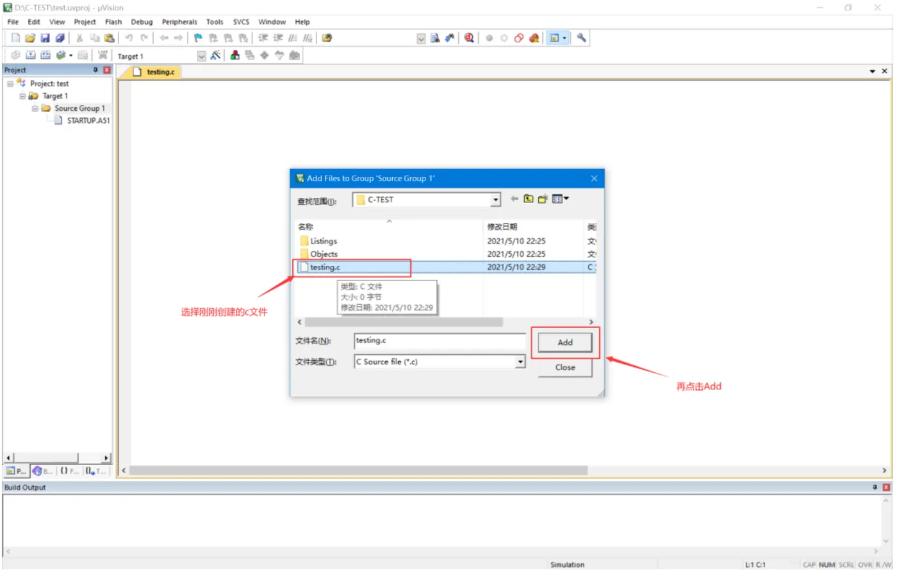The height and width of the screenshot is (588, 897).
Task: Navigate forwards with the right arrow icon
Action: coord(179,38)
